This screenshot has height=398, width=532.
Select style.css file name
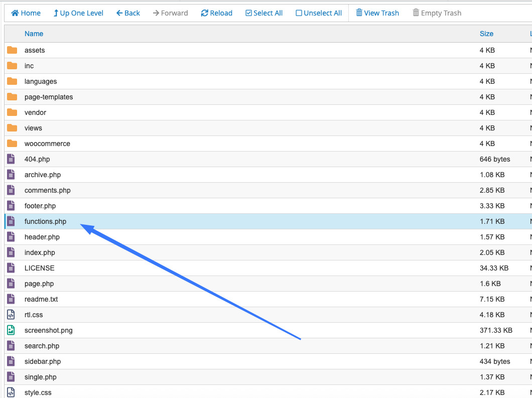(38, 392)
